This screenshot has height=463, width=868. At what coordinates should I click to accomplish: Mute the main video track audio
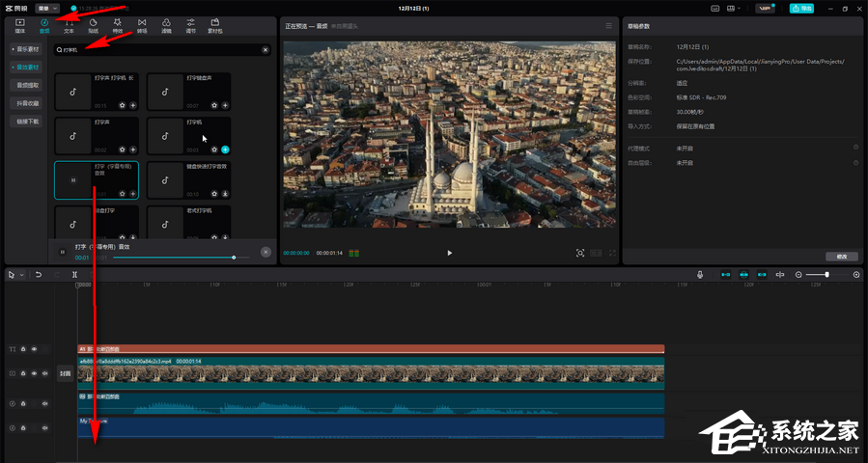coord(45,372)
